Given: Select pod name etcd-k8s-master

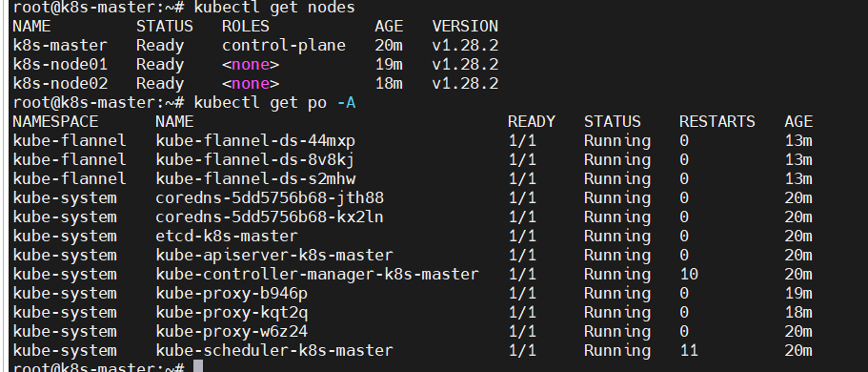Looking at the screenshot, I should pos(227,237).
